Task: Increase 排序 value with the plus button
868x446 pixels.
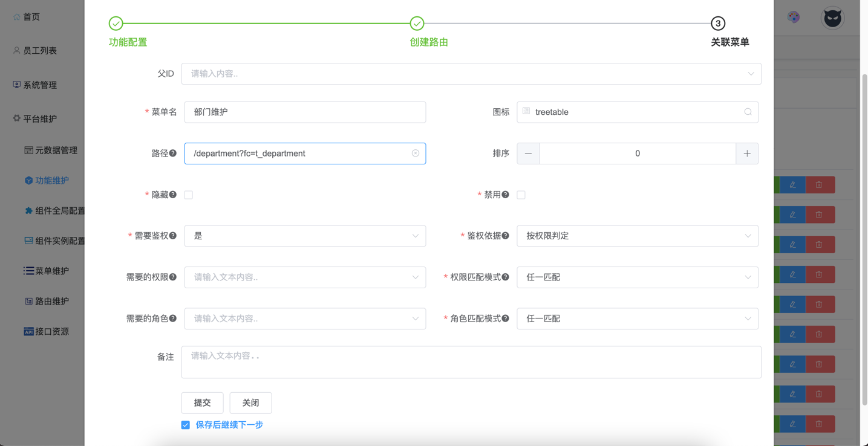Action: pyautogui.click(x=747, y=154)
